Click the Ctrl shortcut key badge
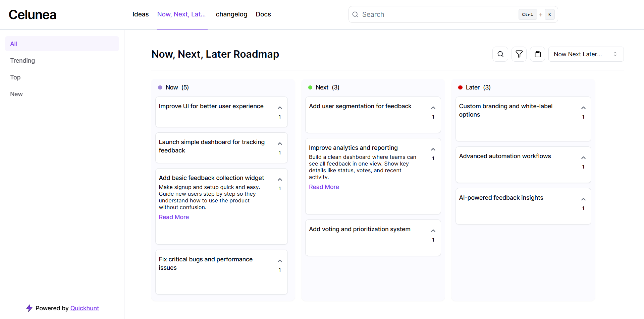Viewport: 644px width, 319px height. [527, 14]
